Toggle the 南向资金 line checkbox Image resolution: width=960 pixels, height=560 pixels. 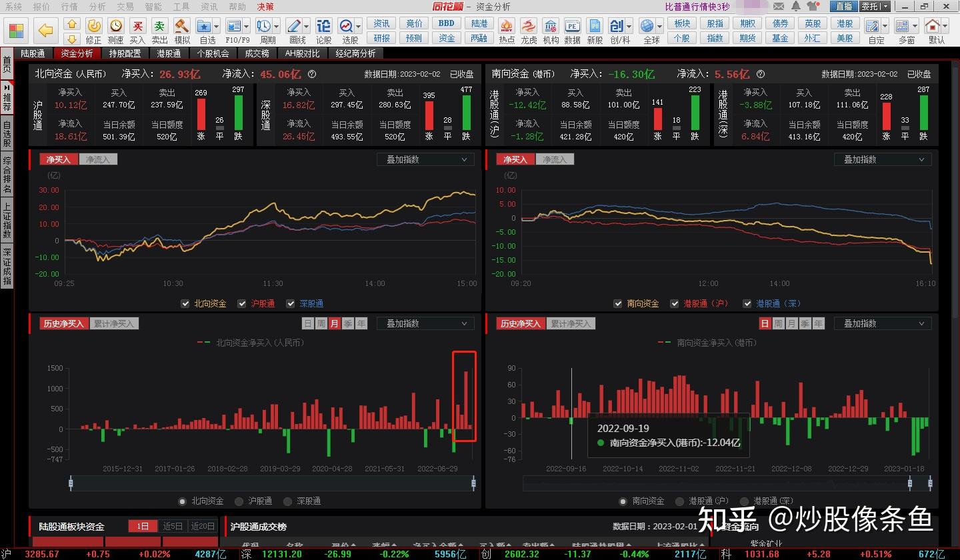click(618, 303)
